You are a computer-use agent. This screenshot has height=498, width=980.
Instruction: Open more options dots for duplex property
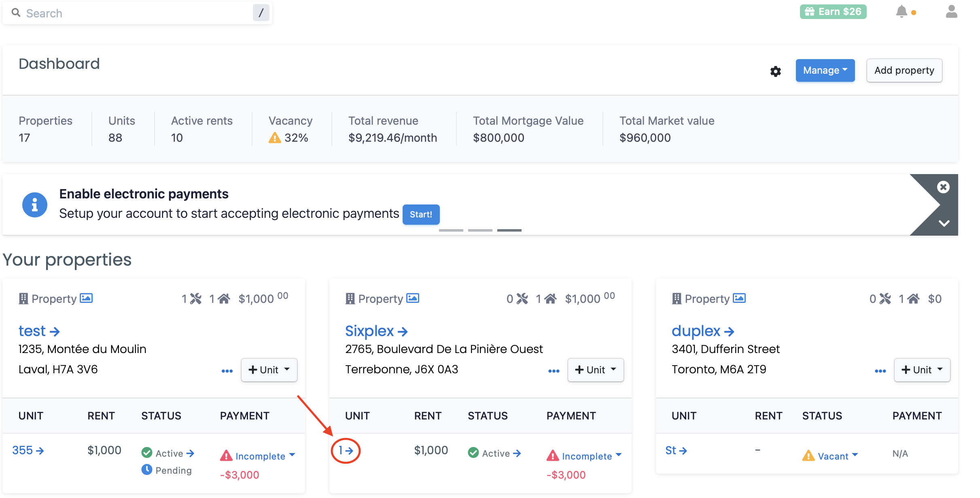(x=880, y=371)
